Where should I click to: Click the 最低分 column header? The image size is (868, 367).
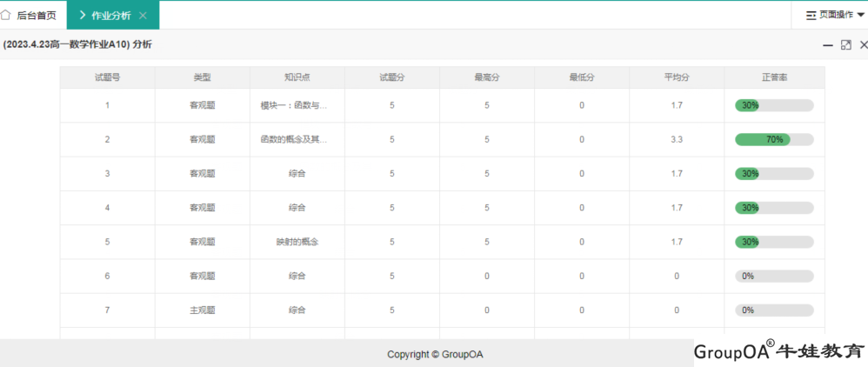pos(582,77)
